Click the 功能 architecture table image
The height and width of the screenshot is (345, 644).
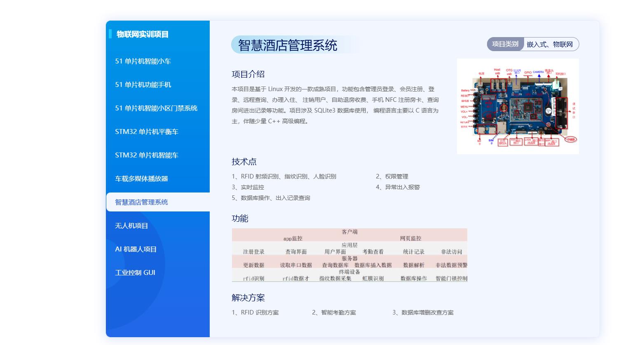pos(349,255)
